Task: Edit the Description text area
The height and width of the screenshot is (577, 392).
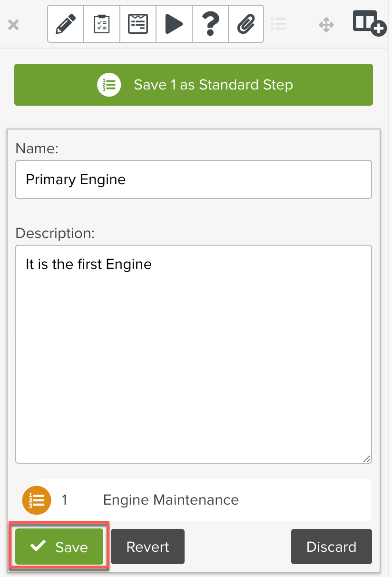Action: [194, 354]
